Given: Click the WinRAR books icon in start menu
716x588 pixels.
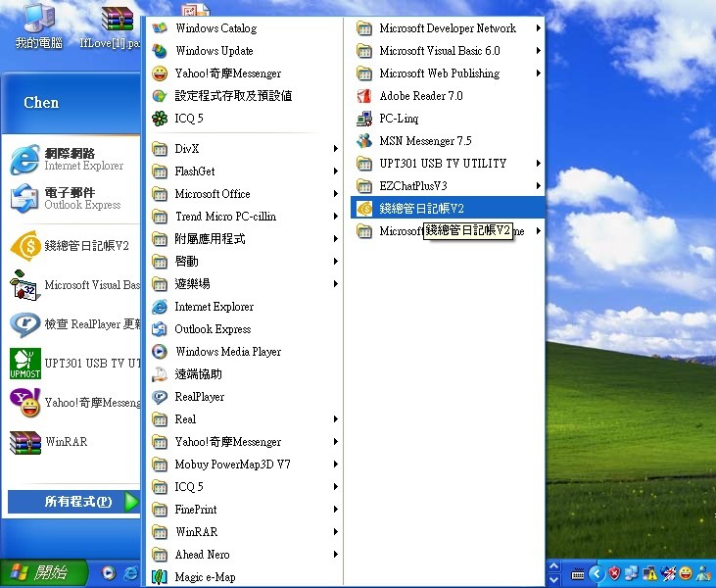Looking at the screenshot, I should (25, 442).
